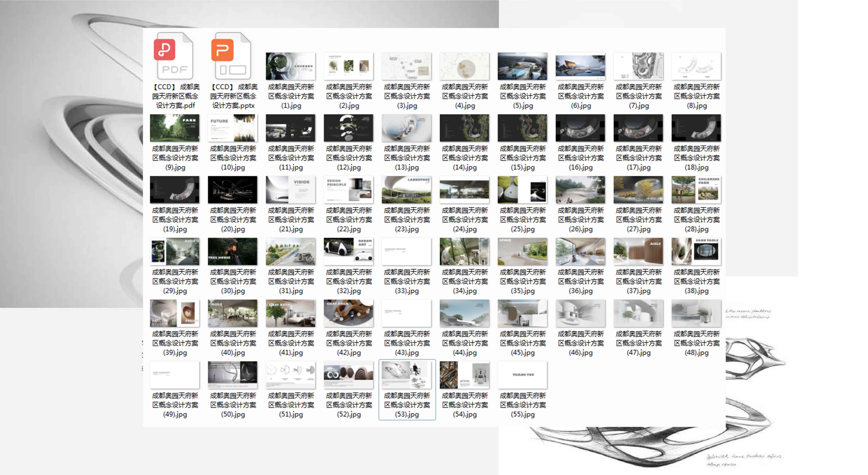Select thumbnail of image (11).jpg
Viewport: 868px width, 475px height.
pos(290,128)
